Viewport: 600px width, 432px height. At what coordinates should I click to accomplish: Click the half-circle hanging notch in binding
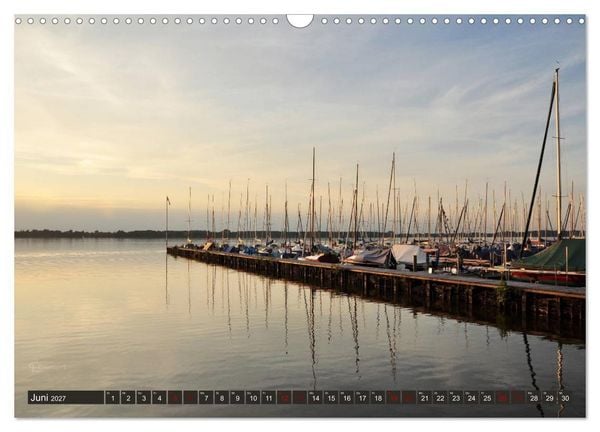[300, 21]
